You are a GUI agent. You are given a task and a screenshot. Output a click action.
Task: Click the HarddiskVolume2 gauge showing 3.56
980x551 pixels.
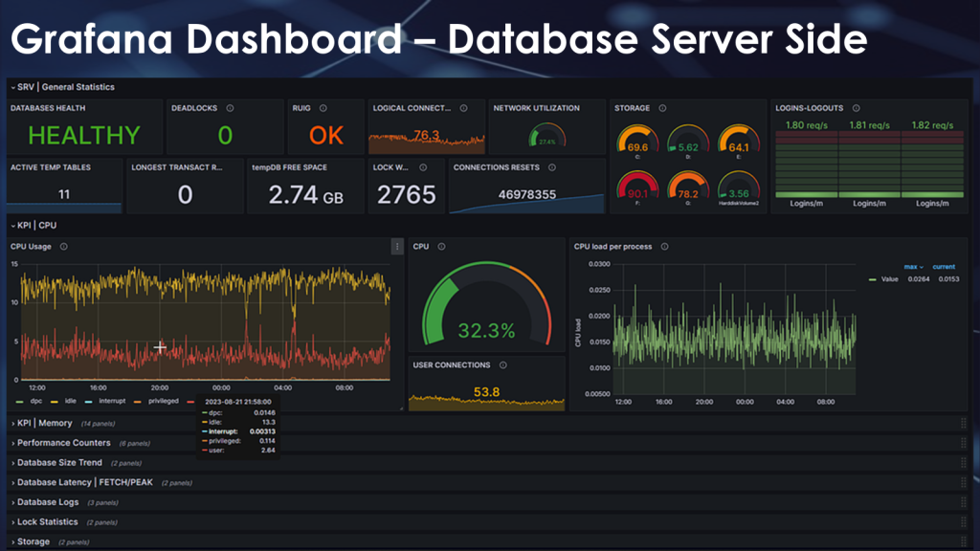738,187
